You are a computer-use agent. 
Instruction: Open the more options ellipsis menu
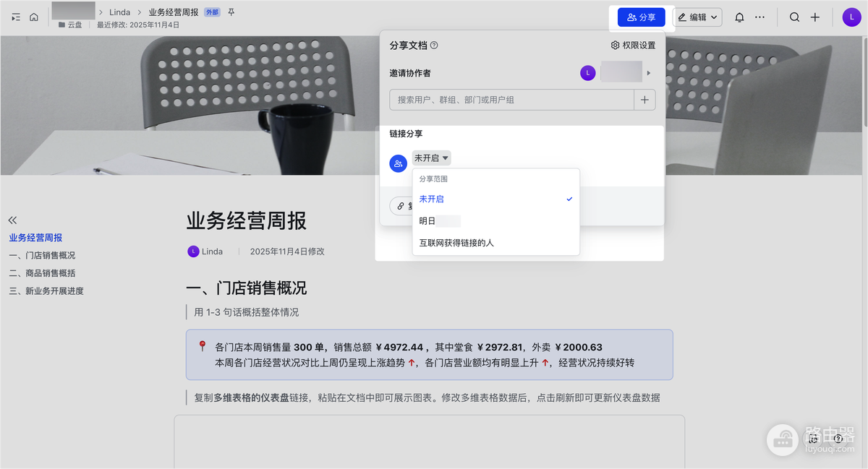(759, 17)
